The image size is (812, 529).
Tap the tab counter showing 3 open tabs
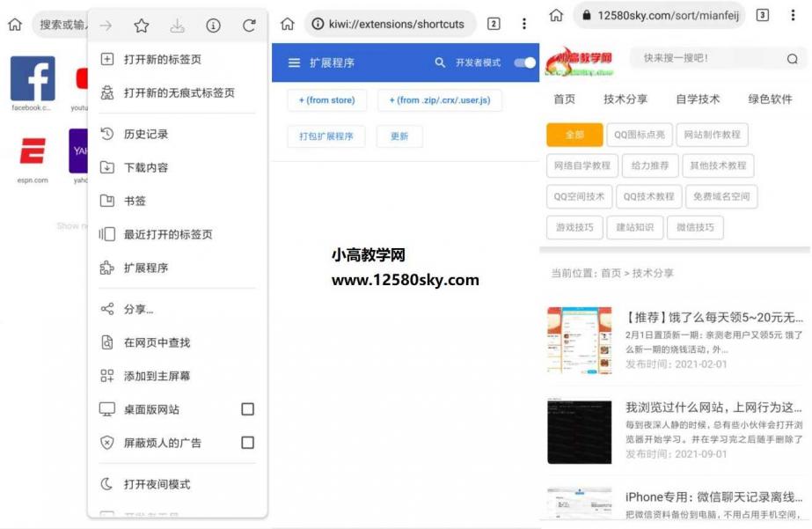pyautogui.click(x=762, y=15)
